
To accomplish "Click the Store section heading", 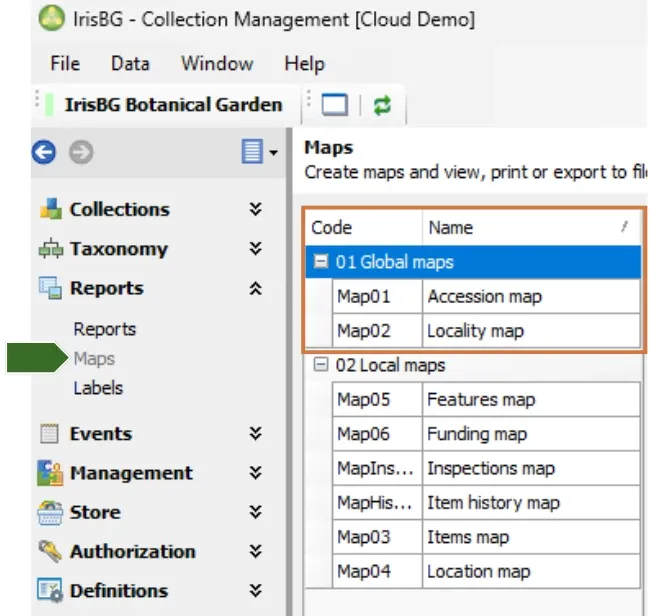I will pos(95,512).
